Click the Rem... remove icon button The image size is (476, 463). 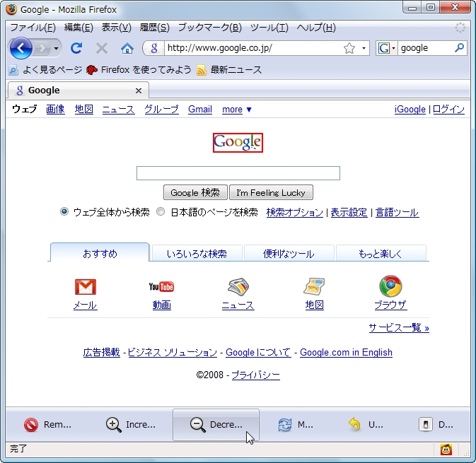47,425
